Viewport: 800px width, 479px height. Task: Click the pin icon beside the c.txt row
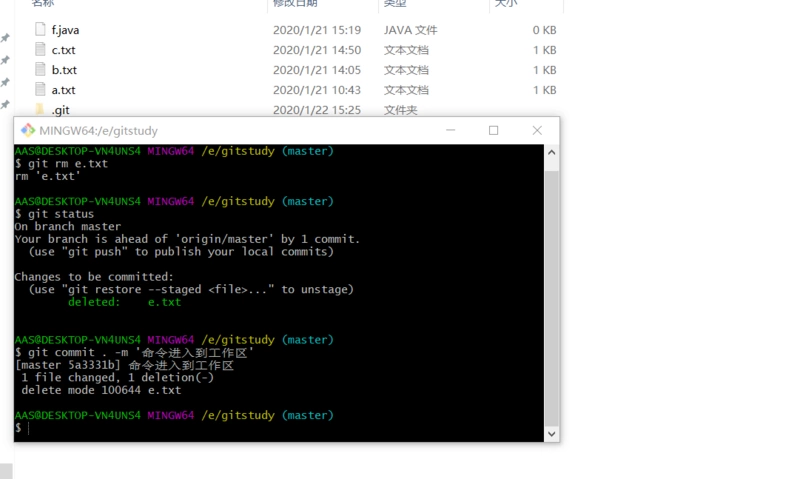(x=5, y=60)
